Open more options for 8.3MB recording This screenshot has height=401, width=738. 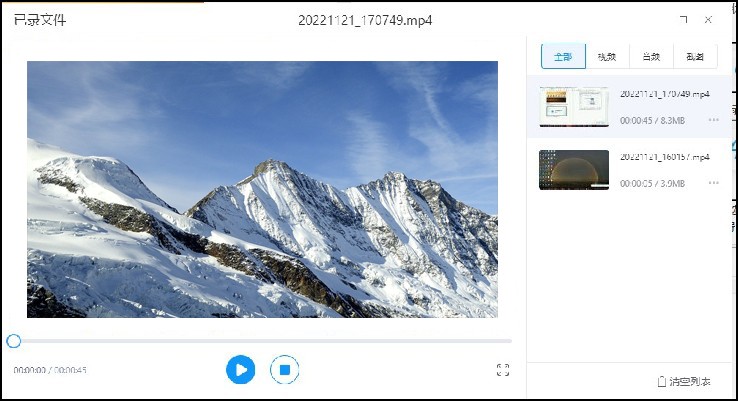tap(714, 120)
